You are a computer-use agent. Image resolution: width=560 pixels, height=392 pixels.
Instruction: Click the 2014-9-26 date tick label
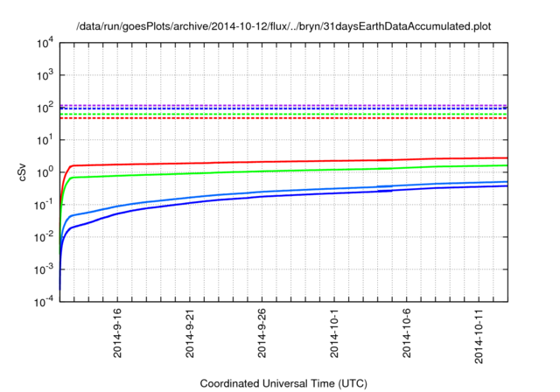click(262, 332)
